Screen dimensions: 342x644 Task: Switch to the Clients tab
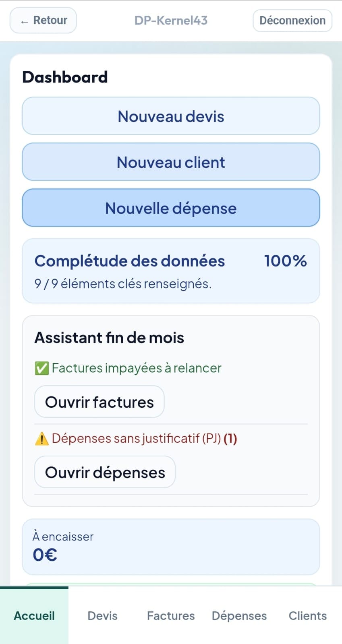[x=307, y=615]
